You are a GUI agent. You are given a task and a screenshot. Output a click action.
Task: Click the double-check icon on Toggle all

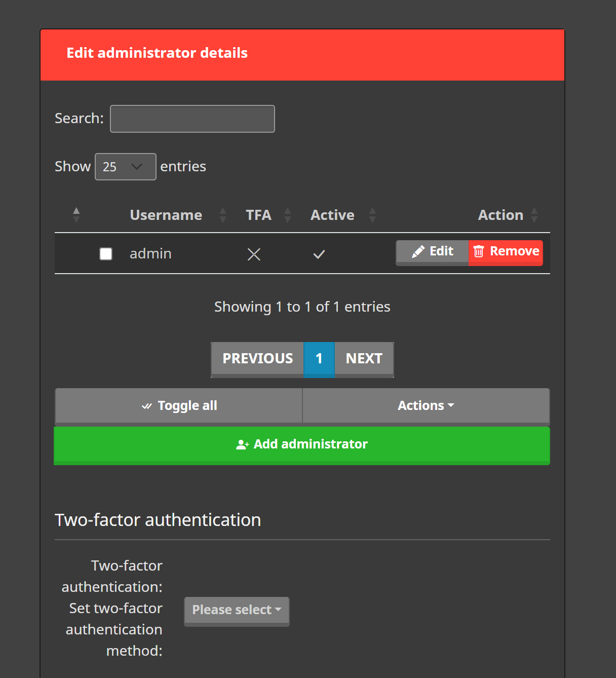[x=147, y=406]
